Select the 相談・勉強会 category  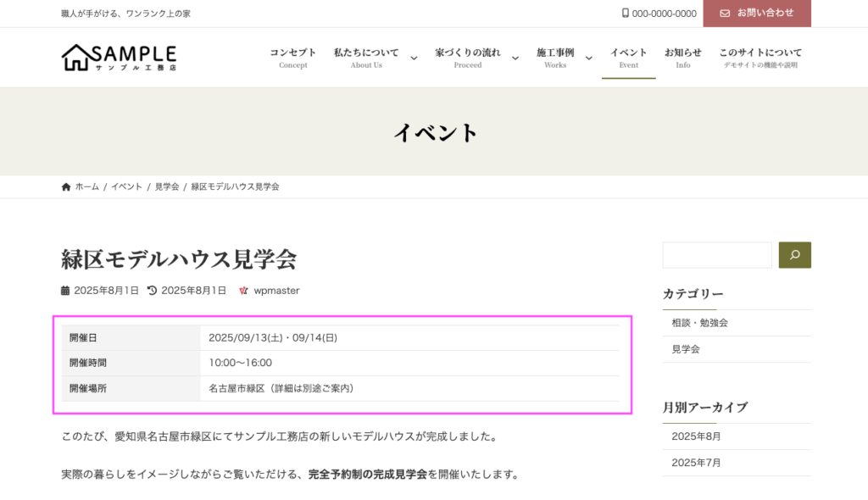(699, 323)
